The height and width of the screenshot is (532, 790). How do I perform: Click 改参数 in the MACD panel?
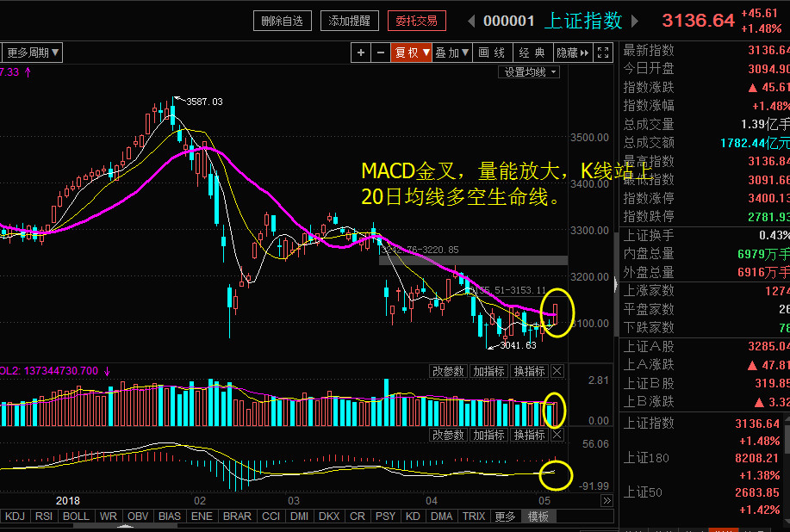coord(448,435)
